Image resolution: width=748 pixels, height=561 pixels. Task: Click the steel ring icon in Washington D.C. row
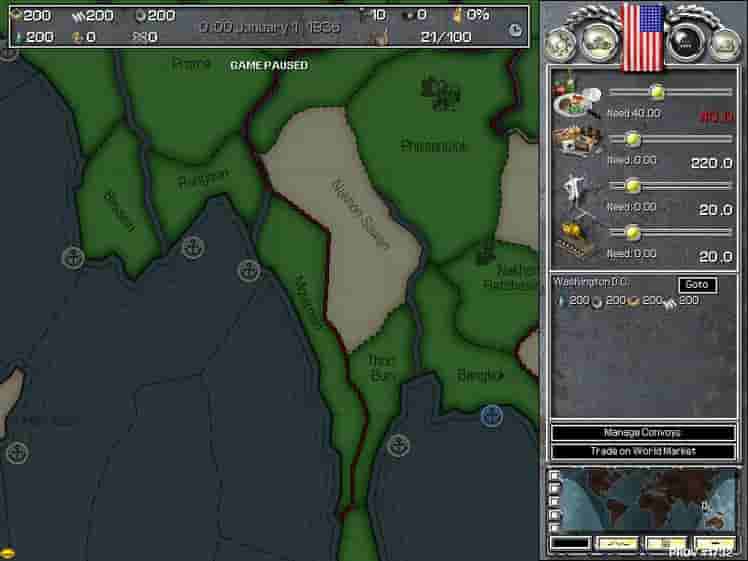coord(597,301)
